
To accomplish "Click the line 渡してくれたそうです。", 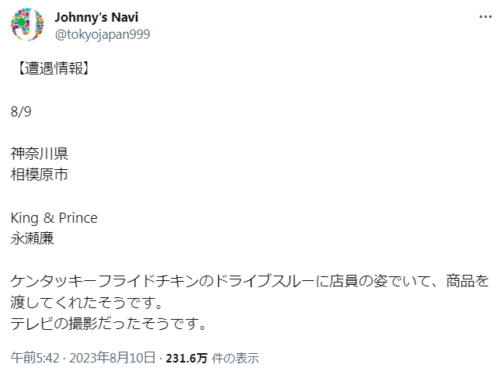I will (87, 303).
